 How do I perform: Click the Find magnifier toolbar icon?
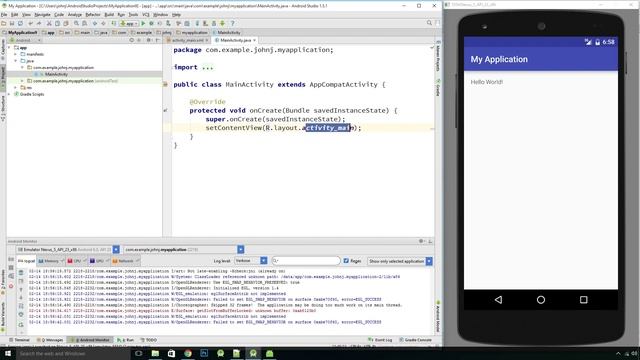pyautogui.click(x=76, y=24)
